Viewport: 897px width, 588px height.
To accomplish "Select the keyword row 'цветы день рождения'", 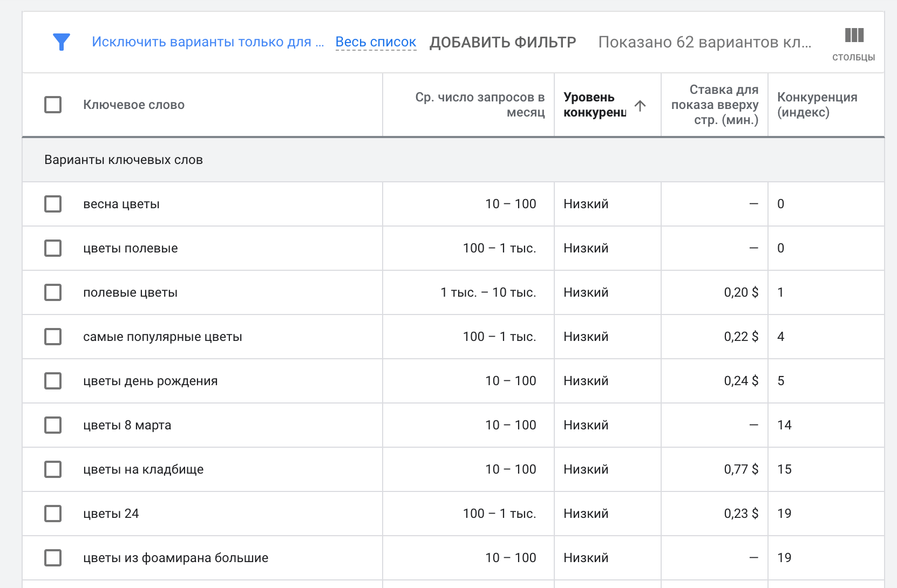I will [52, 381].
